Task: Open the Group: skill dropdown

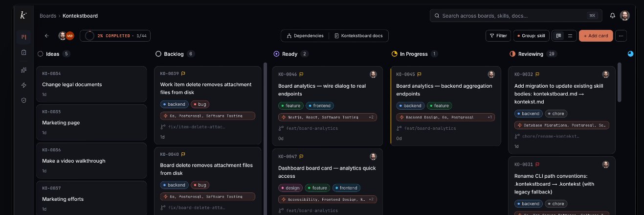Action: [531, 36]
